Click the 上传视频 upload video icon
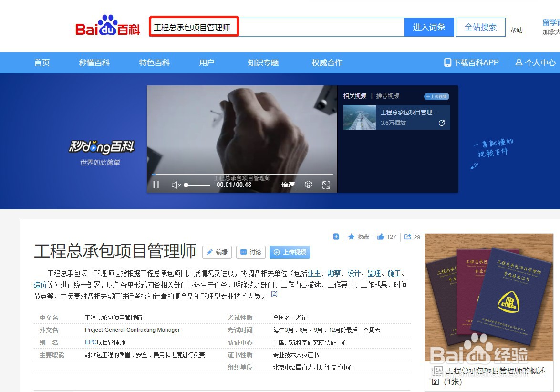This screenshot has height=392, width=560. point(277,252)
